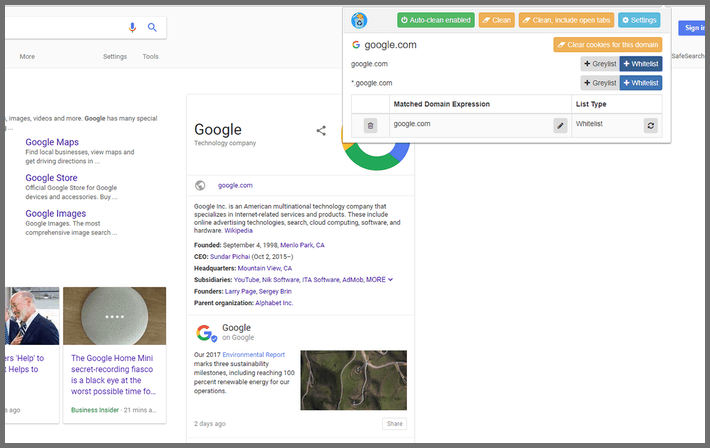This screenshot has width=710, height=448.
Task: Click the orange Clean button
Action: tap(497, 20)
